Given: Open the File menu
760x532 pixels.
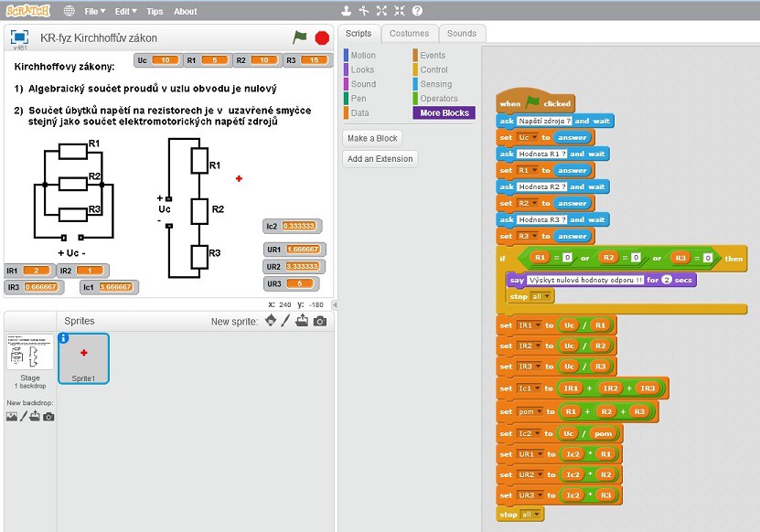Looking at the screenshot, I should [93, 11].
